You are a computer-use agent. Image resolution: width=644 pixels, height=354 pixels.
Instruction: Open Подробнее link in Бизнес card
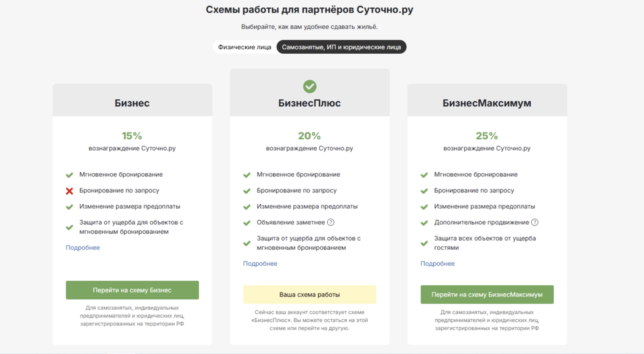coord(83,248)
